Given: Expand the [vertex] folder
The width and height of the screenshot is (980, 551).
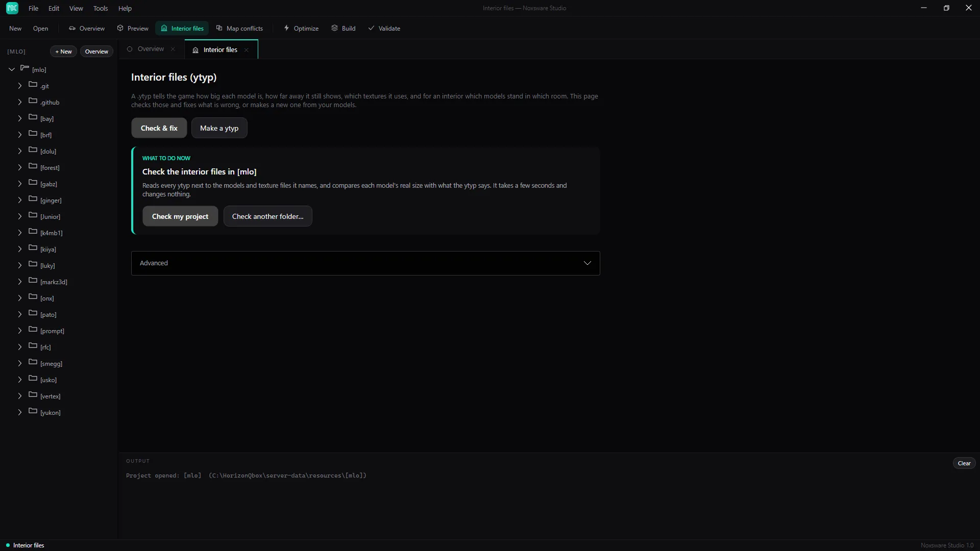Looking at the screenshot, I should point(20,396).
